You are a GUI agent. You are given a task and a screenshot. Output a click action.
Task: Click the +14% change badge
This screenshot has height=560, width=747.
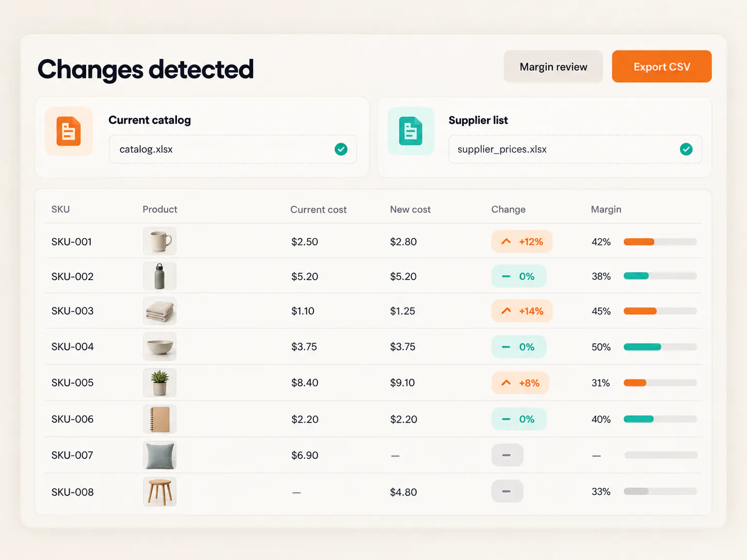[522, 311]
